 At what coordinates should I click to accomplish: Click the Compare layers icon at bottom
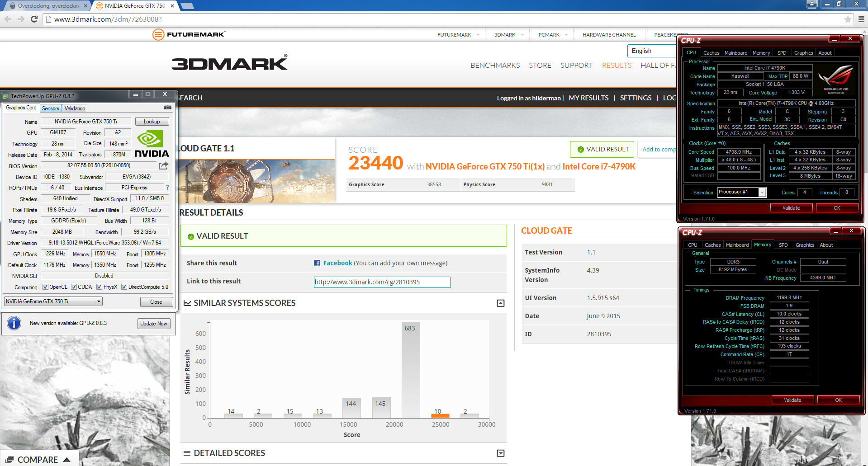point(9,460)
